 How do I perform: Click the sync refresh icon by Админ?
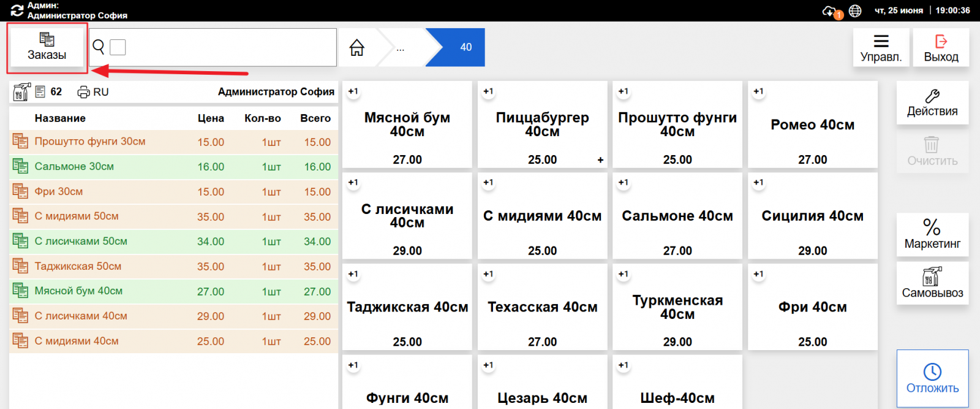point(17,10)
